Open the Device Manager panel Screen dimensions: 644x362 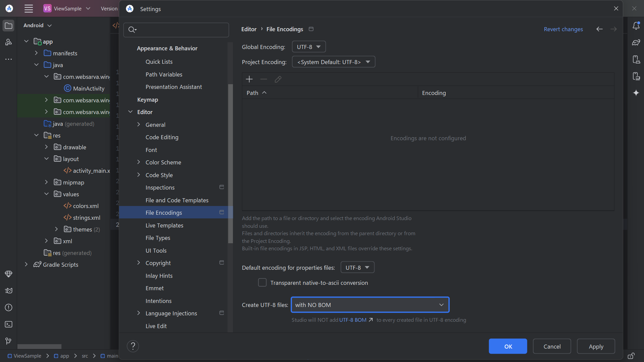pos(637,59)
